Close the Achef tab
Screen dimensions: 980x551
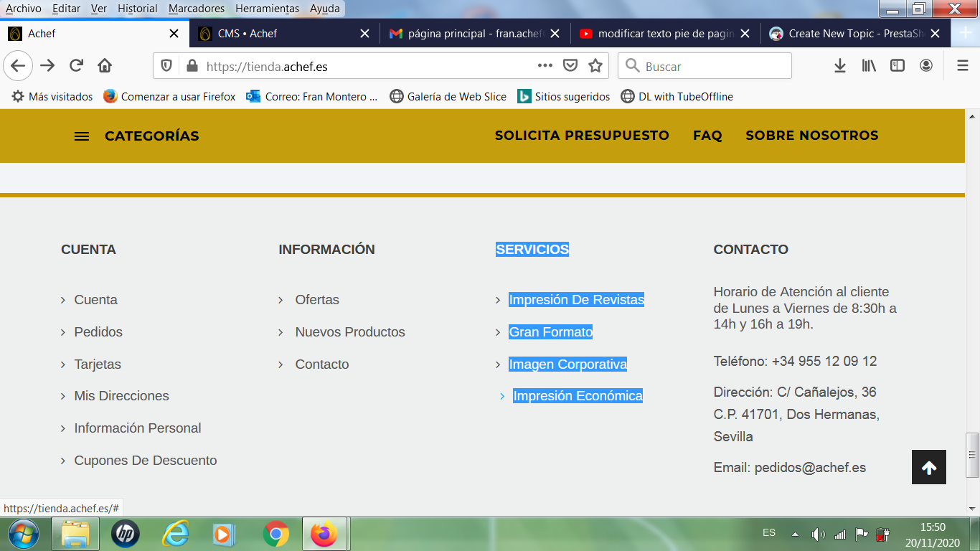pos(174,34)
